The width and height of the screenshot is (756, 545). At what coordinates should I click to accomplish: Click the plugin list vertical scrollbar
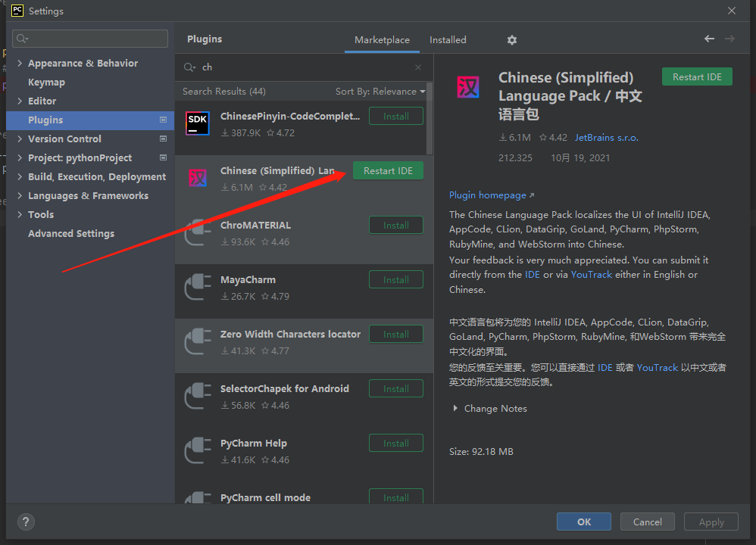tap(429, 119)
